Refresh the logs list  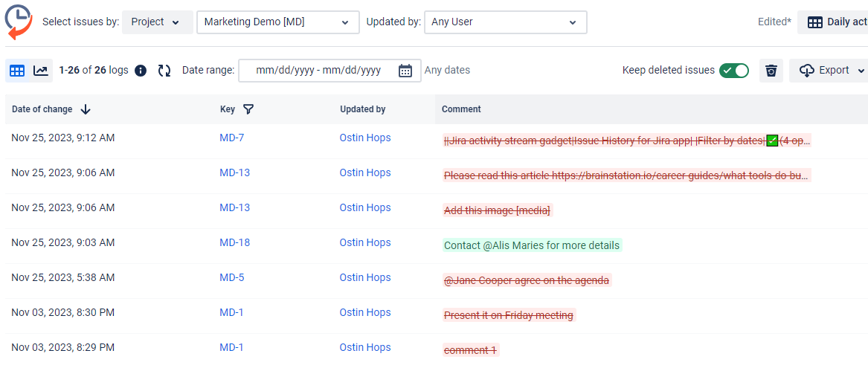pyautogui.click(x=164, y=71)
